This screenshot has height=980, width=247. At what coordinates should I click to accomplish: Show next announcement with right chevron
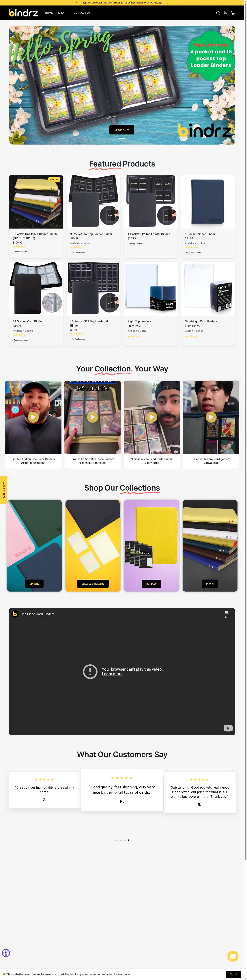click(x=168, y=3)
